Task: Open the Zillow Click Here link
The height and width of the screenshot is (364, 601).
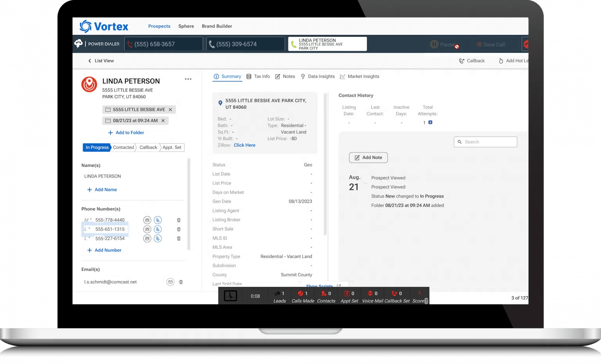Action: click(x=245, y=145)
